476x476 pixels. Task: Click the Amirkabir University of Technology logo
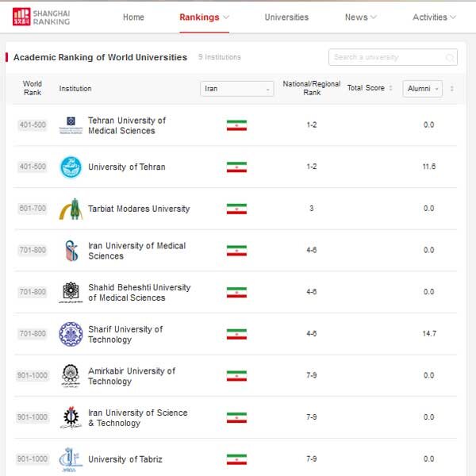click(71, 375)
